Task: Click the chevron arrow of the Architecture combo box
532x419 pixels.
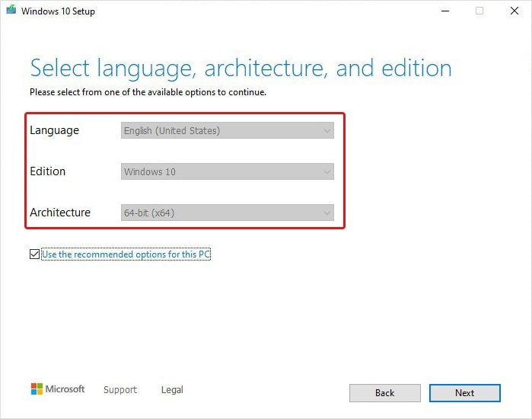Action: point(327,213)
